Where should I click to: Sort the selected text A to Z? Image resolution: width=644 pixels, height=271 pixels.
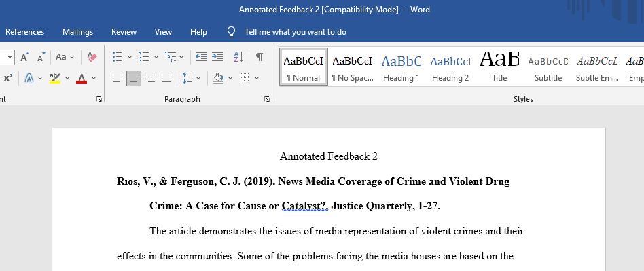click(x=238, y=57)
